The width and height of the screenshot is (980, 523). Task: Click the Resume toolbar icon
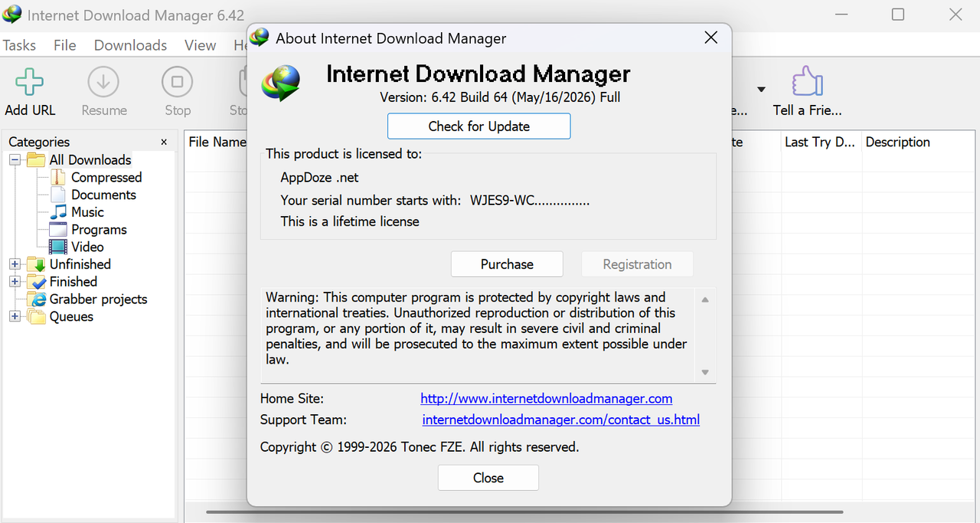[x=103, y=82]
